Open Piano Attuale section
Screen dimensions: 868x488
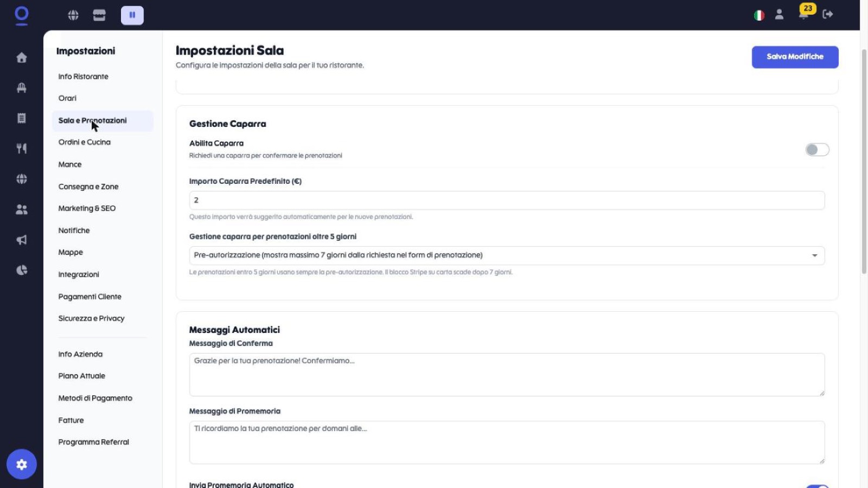[x=82, y=376]
